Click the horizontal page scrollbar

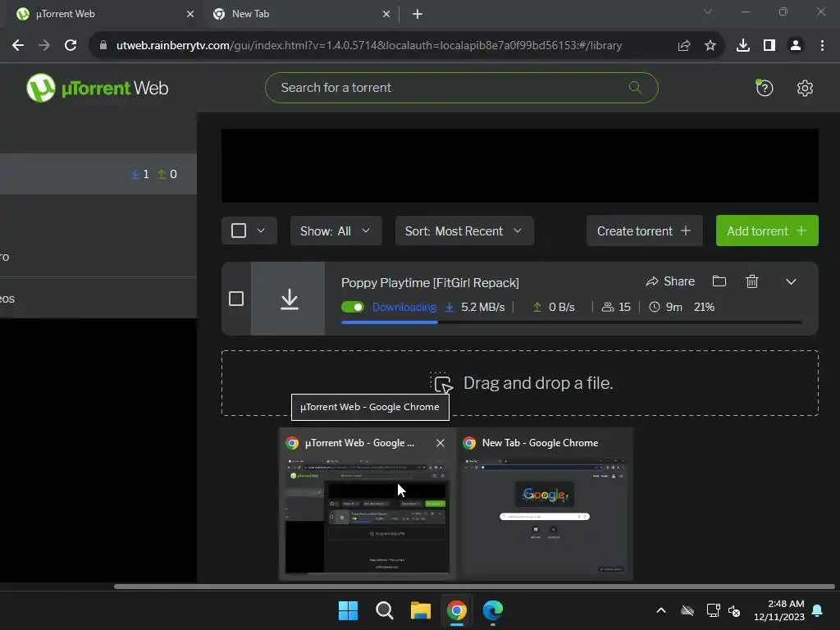(474, 587)
